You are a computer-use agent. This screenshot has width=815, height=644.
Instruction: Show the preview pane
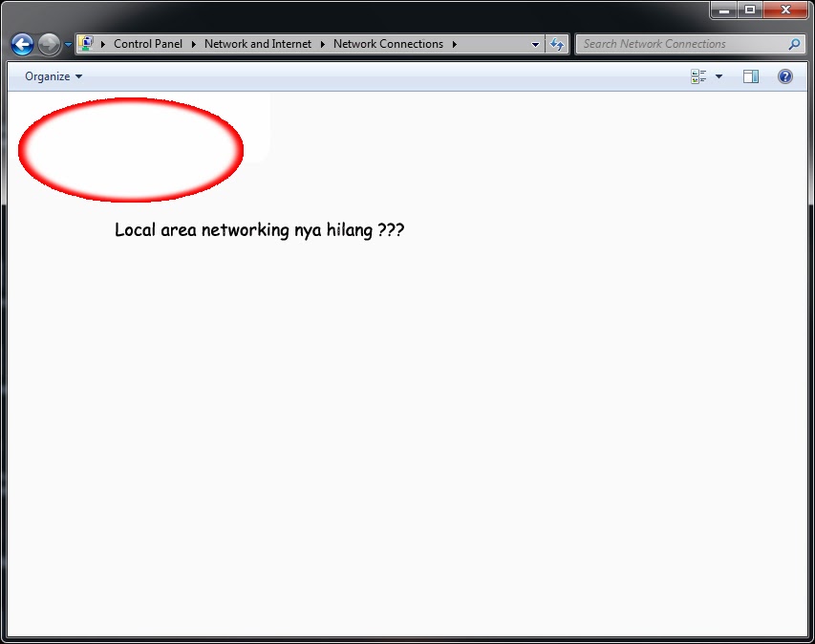point(751,75)
